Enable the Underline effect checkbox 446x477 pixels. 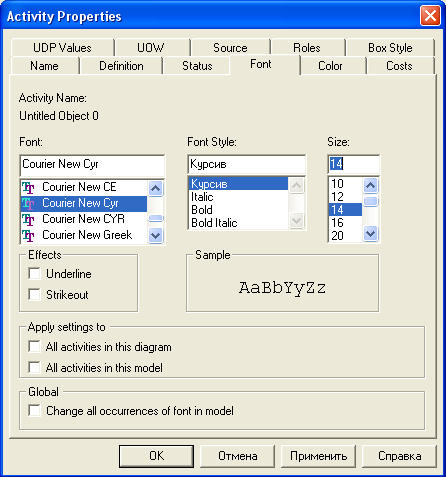click(x=35, y=274)
